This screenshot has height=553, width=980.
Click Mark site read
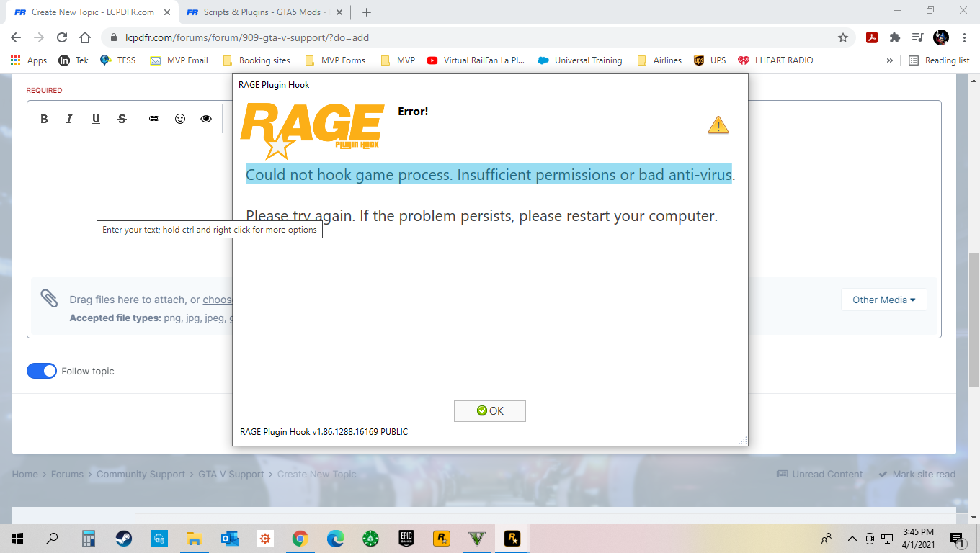pyautogui.click(x=917, y=474)
